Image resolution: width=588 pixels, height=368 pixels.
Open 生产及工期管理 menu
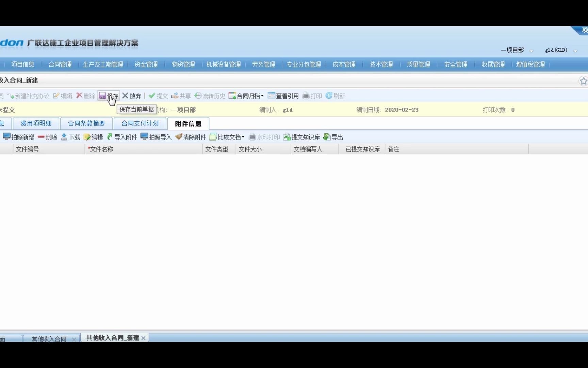(x=103, y=64)
